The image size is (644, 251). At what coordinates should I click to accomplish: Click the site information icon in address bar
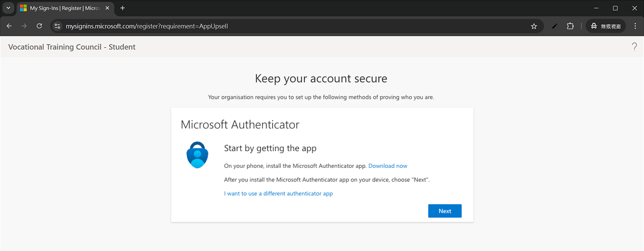tap(57, 26)
